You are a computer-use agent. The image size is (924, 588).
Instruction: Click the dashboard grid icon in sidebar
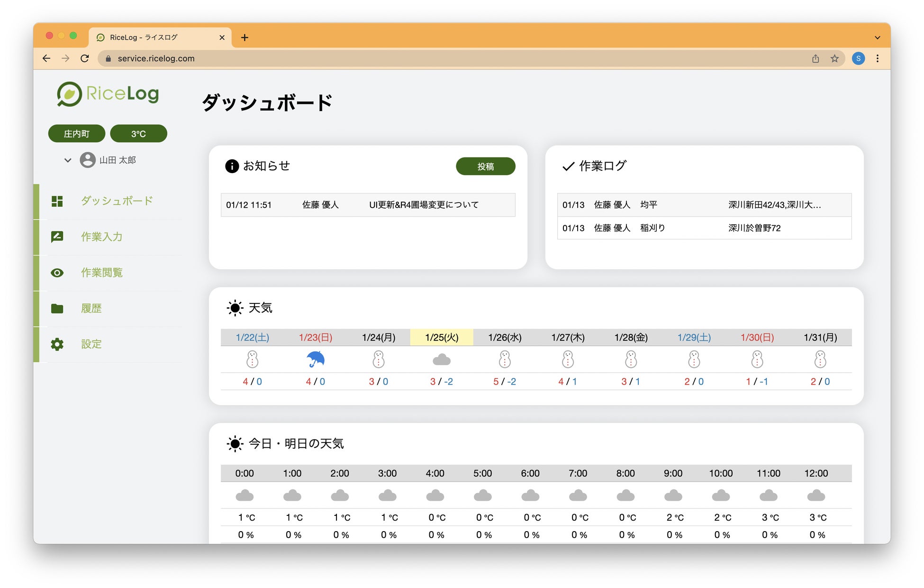tap(57, 201)
